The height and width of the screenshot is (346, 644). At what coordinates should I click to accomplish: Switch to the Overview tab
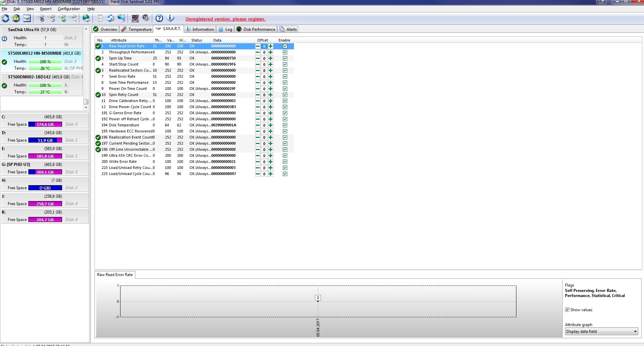point(105,29)
